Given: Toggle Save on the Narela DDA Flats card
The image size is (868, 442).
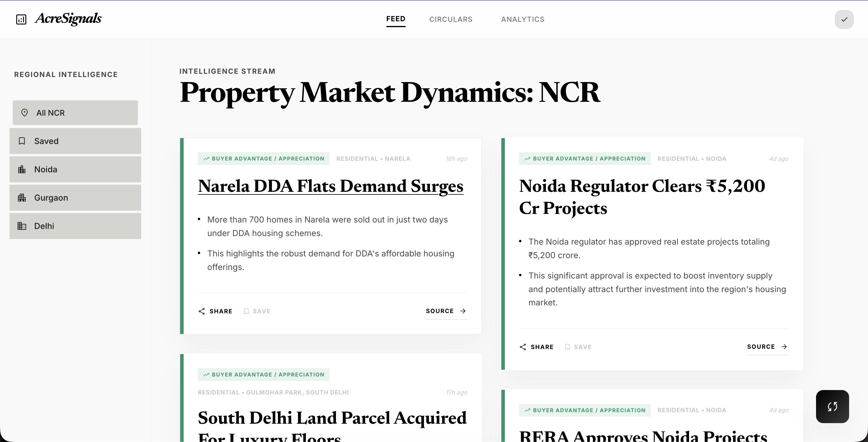Looking at the screenshot, I should [257, 311].
